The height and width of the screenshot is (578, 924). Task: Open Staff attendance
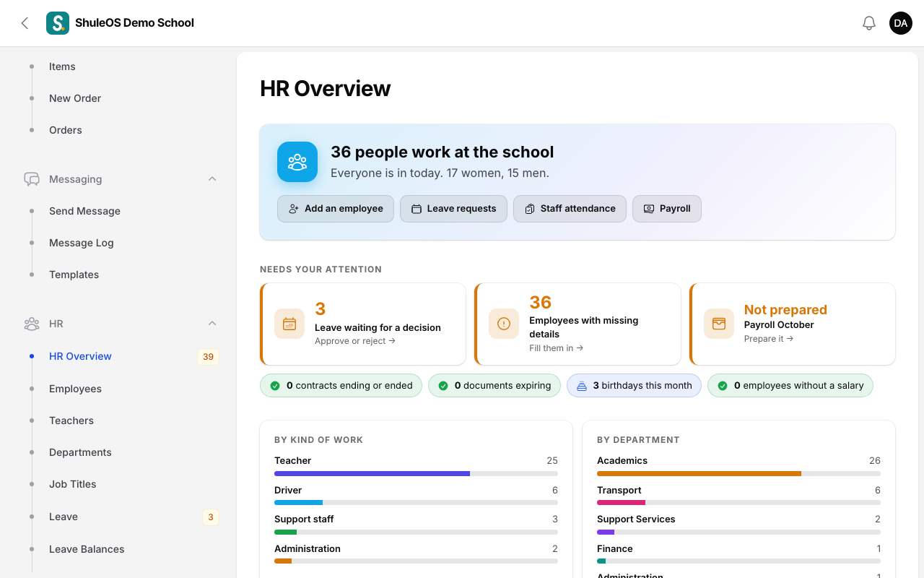570,209
